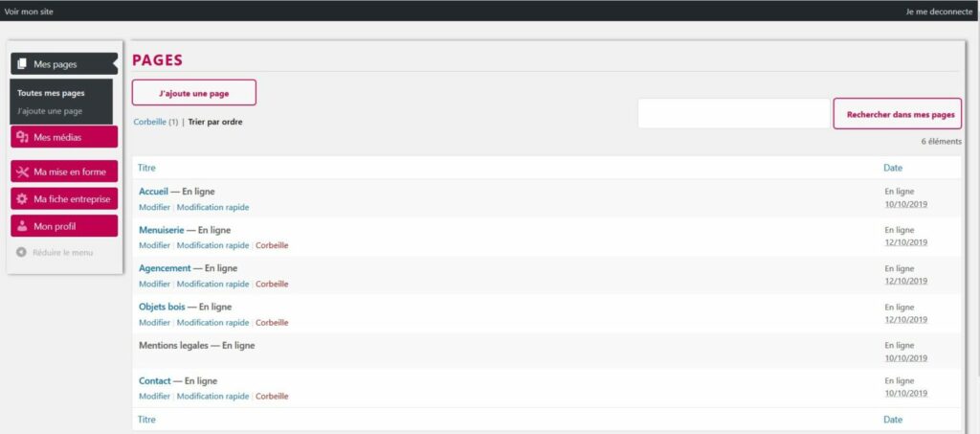
Task: Click the Mon profil user icon
Action: pyautogui.click(x=22, y=226)
